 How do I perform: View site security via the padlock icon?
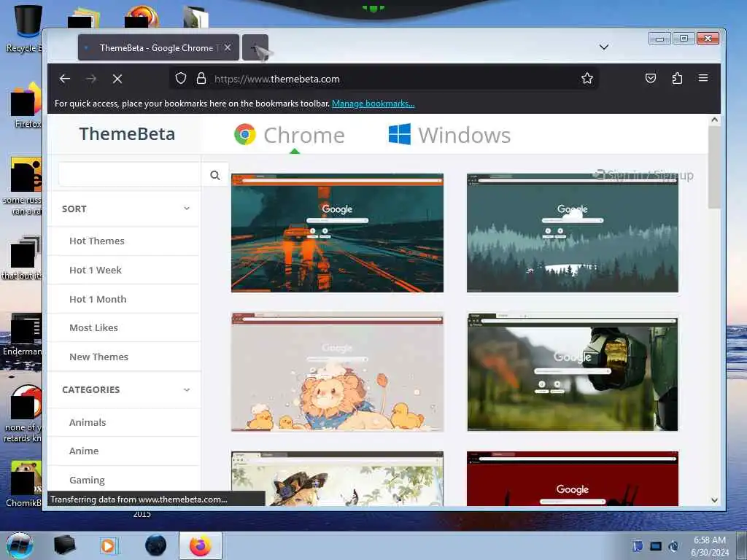click(201, 78)
